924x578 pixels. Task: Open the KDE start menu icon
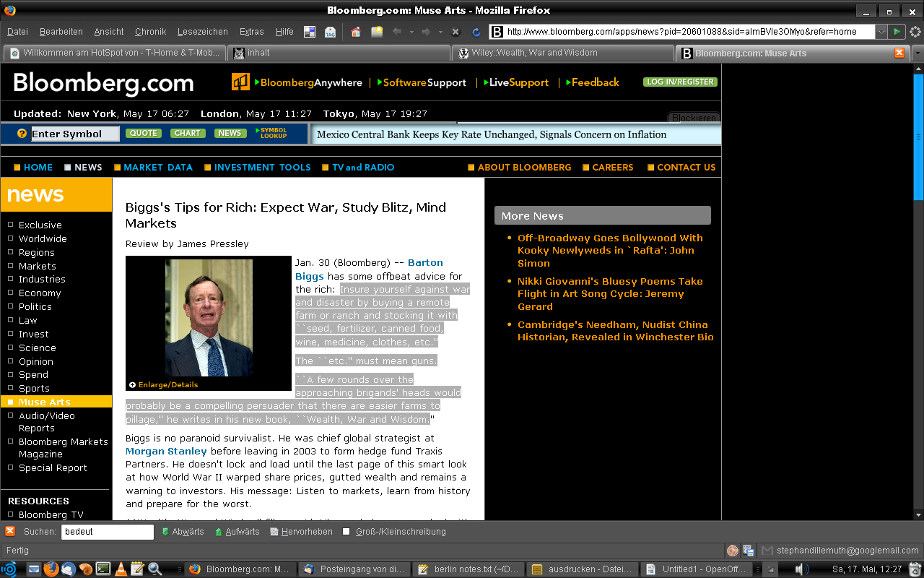[9, 569]
